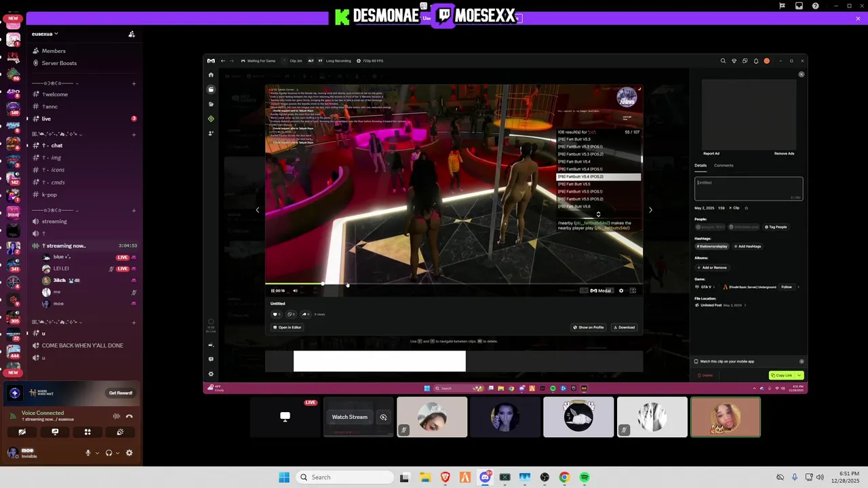Screen dimensions: 868x488
Task: Mute the Discord microphone
Action: [x=87, y=453]
